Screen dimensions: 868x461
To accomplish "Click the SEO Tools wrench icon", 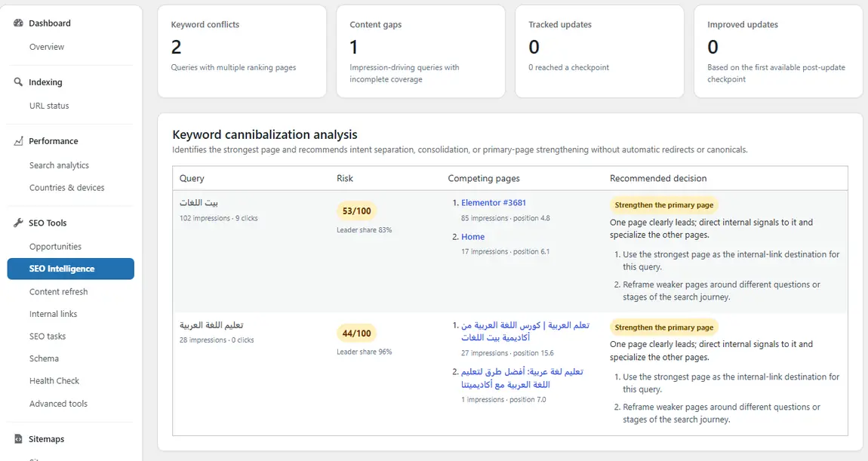I will [x=18, y=223].
